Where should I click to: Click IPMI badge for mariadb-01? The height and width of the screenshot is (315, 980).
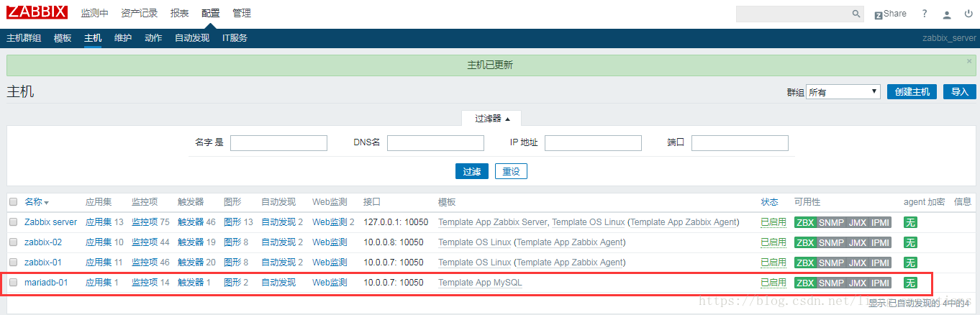pos(880,283)
